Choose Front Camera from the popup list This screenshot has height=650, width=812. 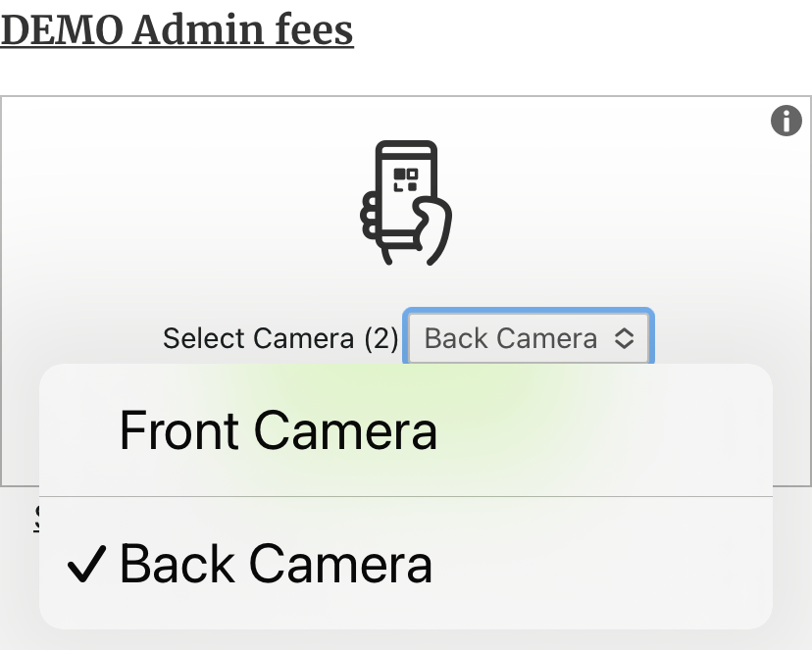[x=278, y=430]
